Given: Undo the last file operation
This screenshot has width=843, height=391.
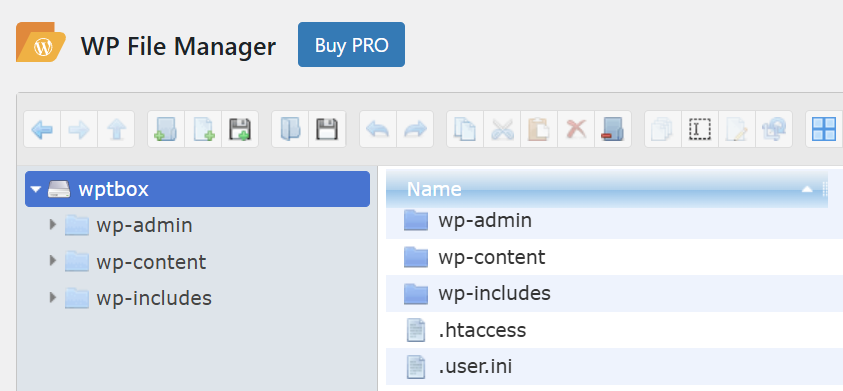Looking at the screenshot, I should coord(377,129).
